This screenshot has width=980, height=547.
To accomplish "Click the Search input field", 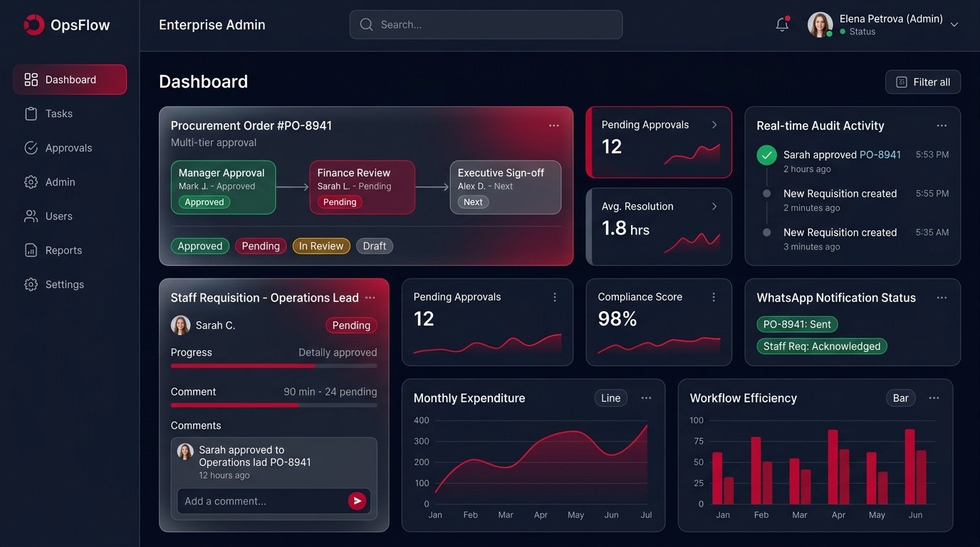I will click(x=486, y=24).
